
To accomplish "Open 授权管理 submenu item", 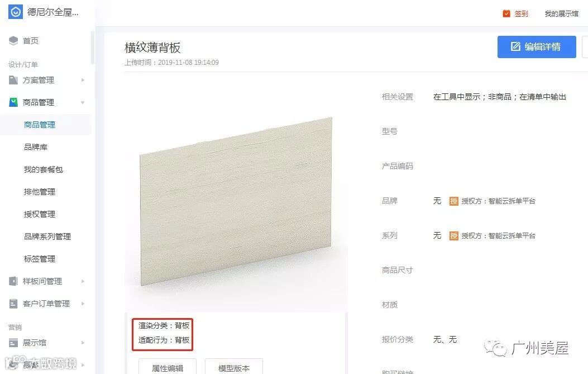I will 40,214.
